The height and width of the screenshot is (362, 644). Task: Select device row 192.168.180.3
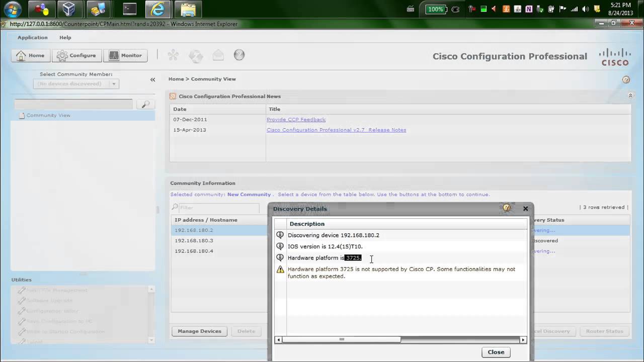[219, 241]
